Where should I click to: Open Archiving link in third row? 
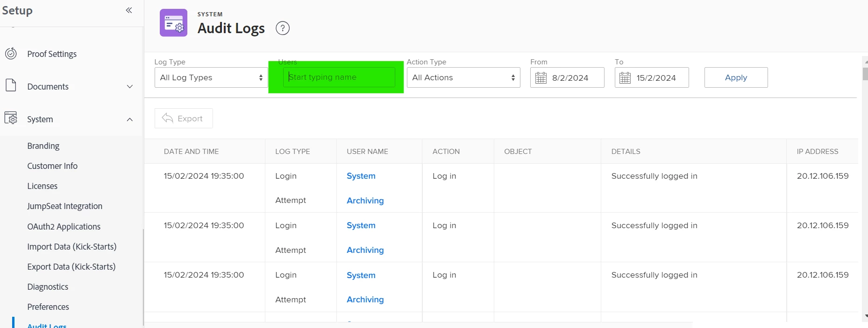point(365,300)
